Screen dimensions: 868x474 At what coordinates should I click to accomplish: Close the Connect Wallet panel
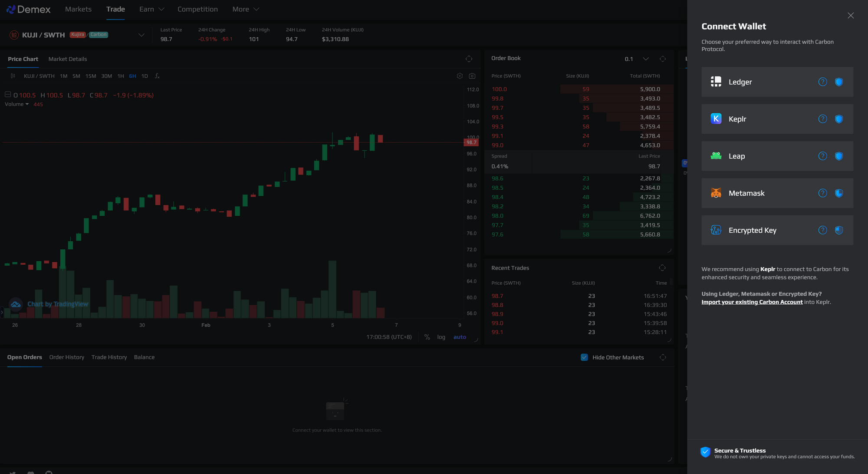coord(851,16)
